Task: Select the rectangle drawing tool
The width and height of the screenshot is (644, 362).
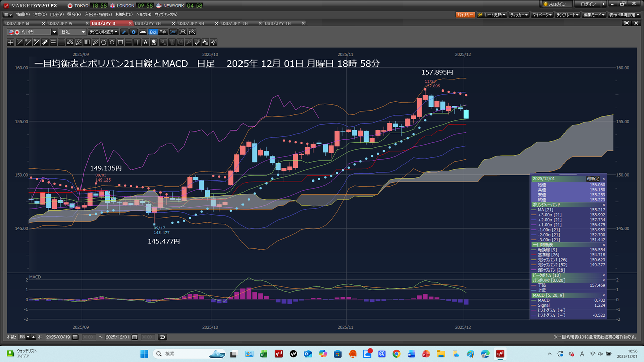Action: click(x=121, y=42)
